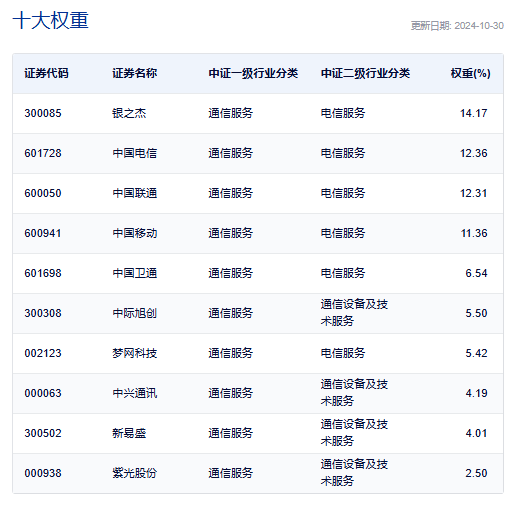
Task: Select the 新易盛 security name
Action: coord(129,433)
